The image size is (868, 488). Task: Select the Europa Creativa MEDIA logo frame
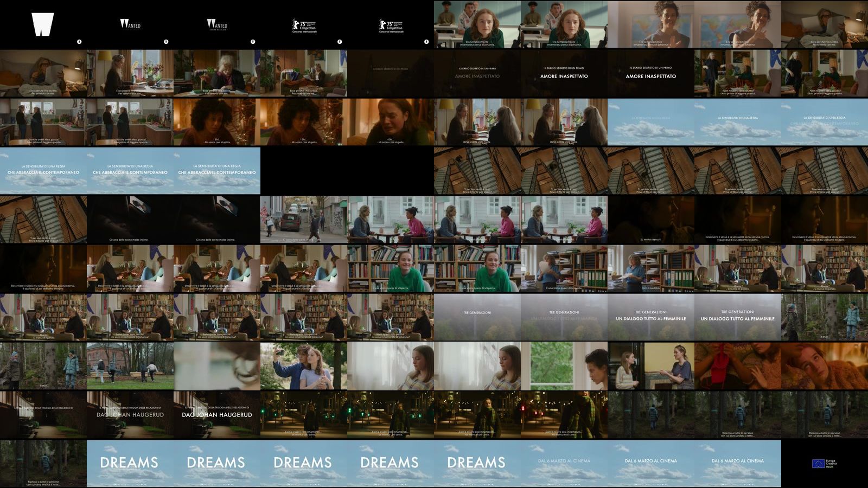coord(825,464)
